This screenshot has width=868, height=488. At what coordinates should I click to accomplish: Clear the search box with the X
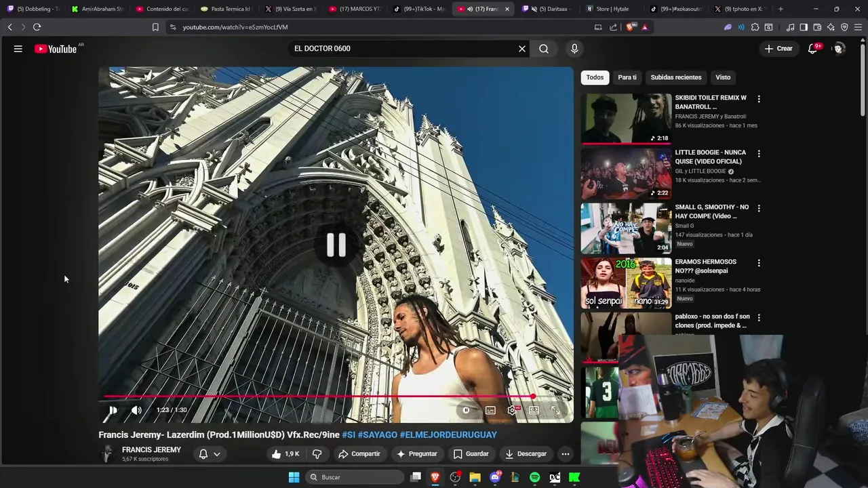522,49
